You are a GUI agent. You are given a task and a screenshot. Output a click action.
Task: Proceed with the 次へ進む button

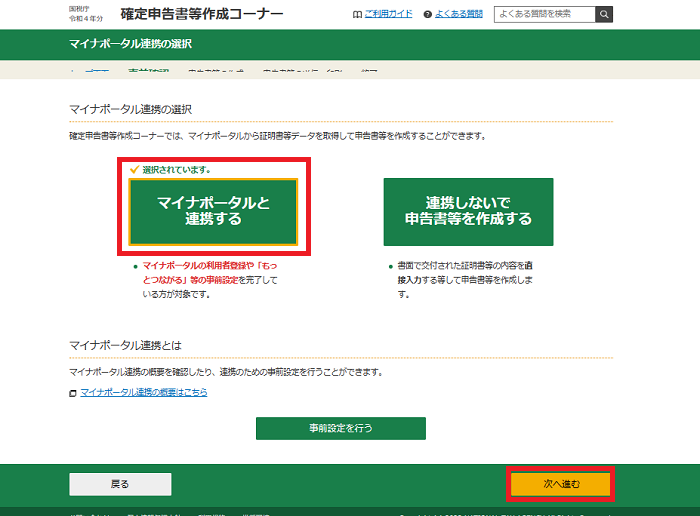560,484
